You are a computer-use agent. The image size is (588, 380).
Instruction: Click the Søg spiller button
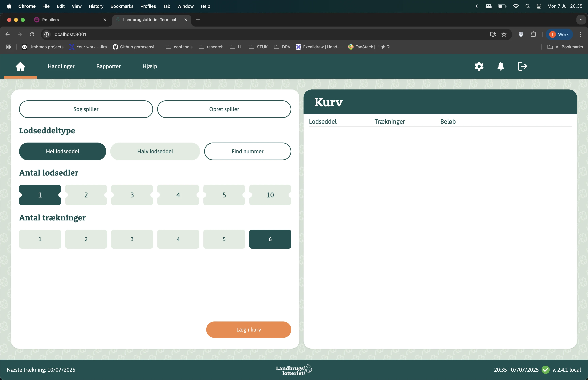click(x=86, y=109)
